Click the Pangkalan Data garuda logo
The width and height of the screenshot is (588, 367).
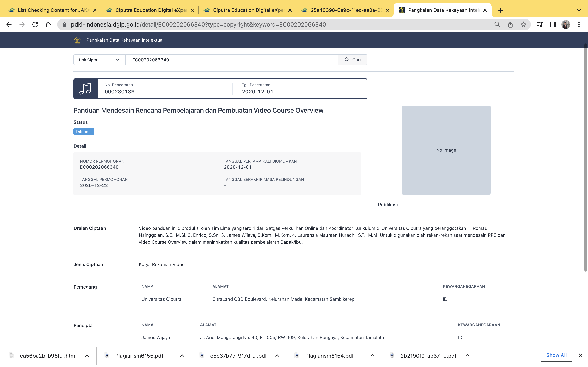[77, 40]
